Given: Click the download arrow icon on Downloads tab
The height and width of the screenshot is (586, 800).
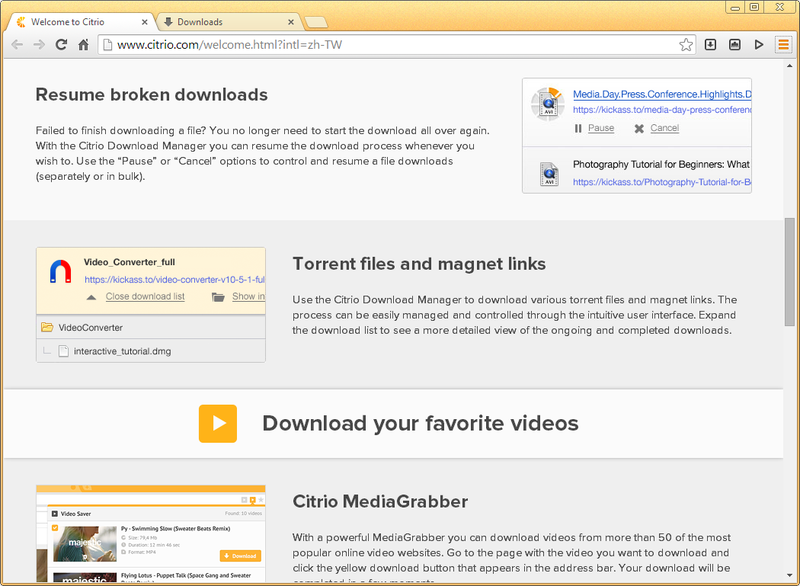Looking at the screenshot, I should click(x=168, y=22).
